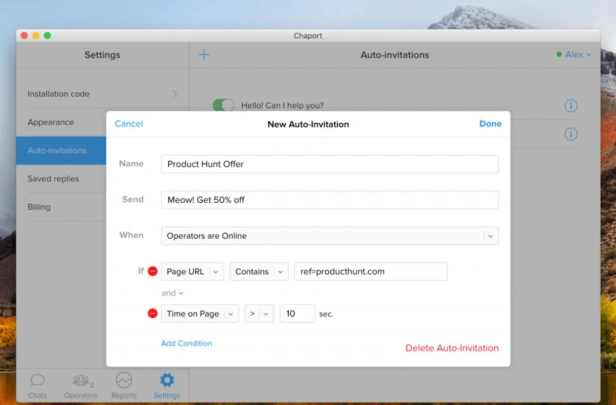Select the Settings gear icon
The height and width of the screenshot is (405, 616).
pos(167,380)
